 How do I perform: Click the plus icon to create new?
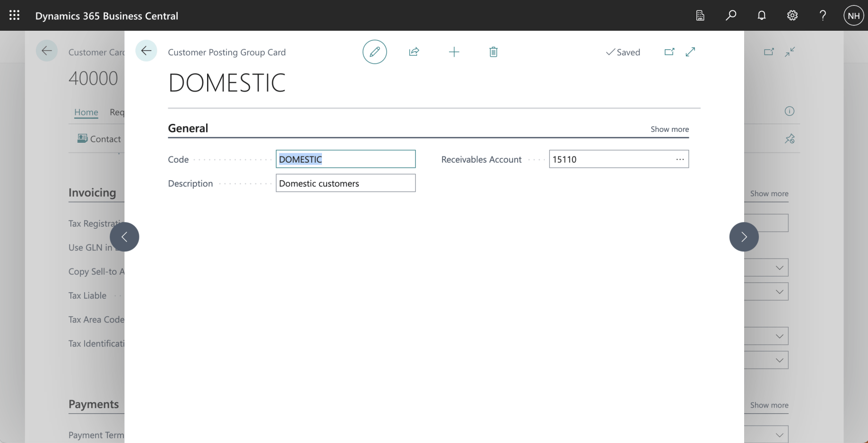click(454, 52)
